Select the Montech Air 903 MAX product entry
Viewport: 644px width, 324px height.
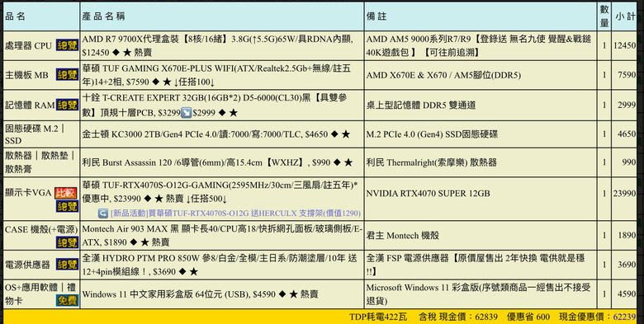tap(222, 236)
